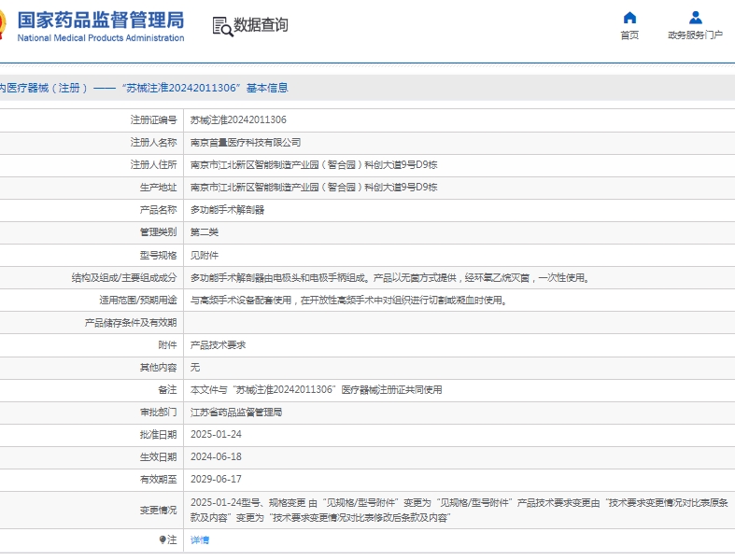
Task: Click the 批准日期 row label
Action: click(x=158, y=434)
